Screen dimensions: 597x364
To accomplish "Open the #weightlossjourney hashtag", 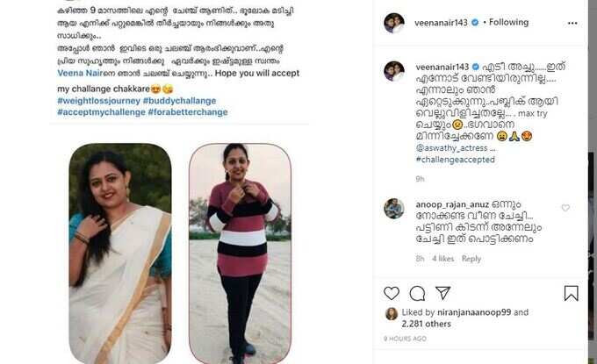I will coord(99,101).
